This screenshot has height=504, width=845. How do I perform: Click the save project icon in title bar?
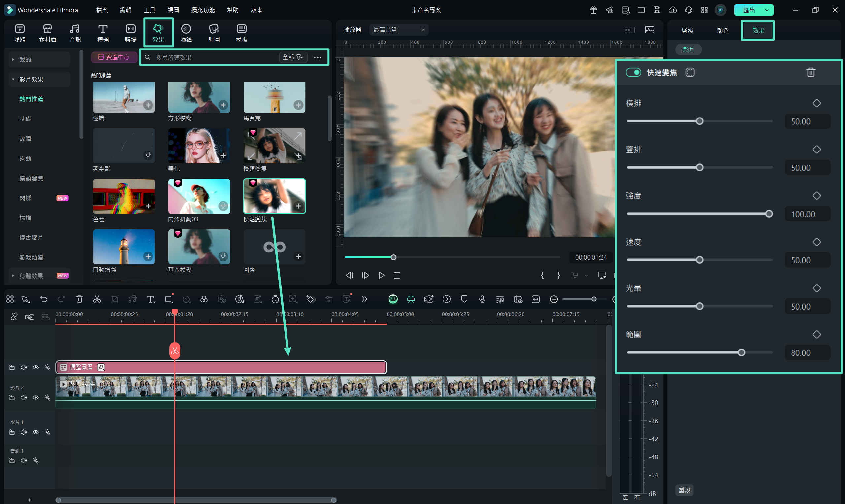coord(657,10)
